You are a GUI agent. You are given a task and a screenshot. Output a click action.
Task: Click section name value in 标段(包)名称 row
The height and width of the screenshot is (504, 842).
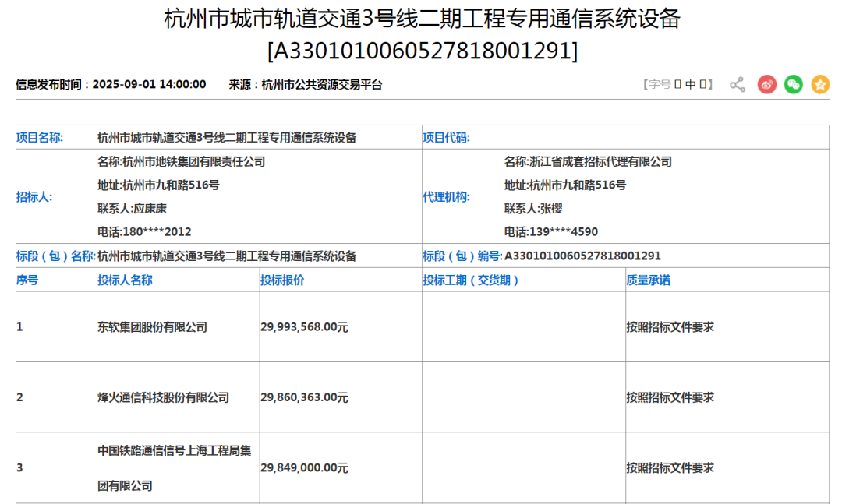click(227, 256)
